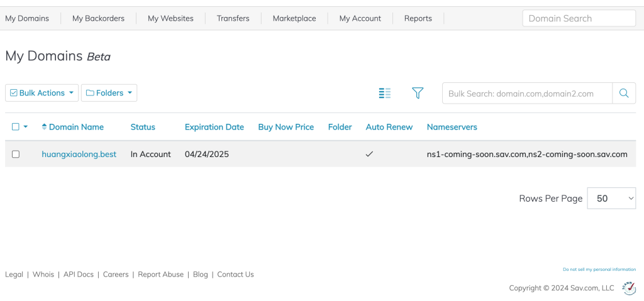The image size is (644, 301).
Task: Click the sort arrows beside Domain Name
Action: (x=44, y=127)
